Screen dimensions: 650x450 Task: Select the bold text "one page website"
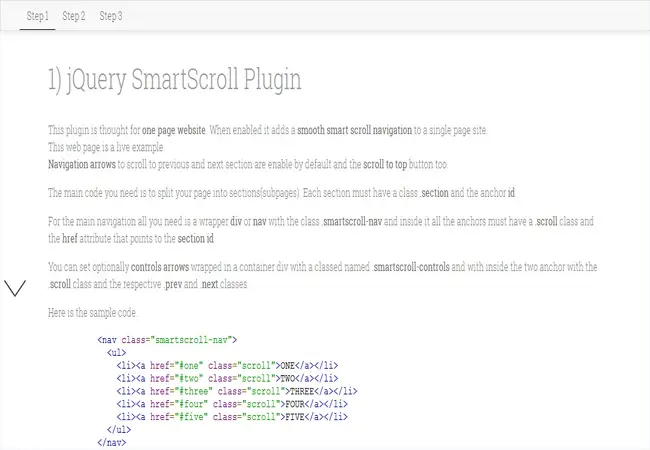(174, 130)
